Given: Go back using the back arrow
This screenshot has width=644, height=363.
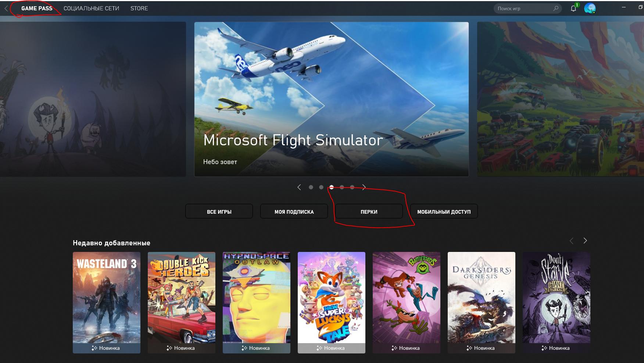Looking at the screenshot, I should point(6,8).
